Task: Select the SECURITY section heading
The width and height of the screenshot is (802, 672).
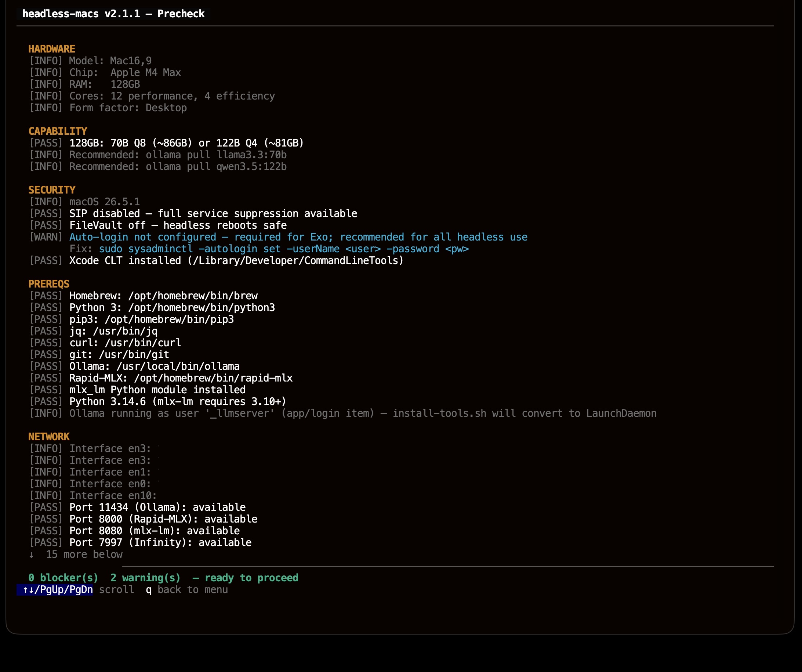Action: 52,190
